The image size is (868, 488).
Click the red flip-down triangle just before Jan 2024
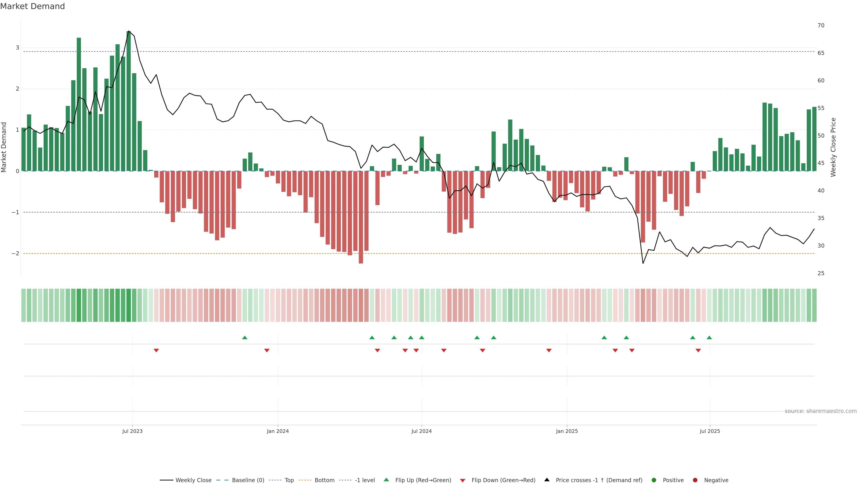click(x=267, y=351)
